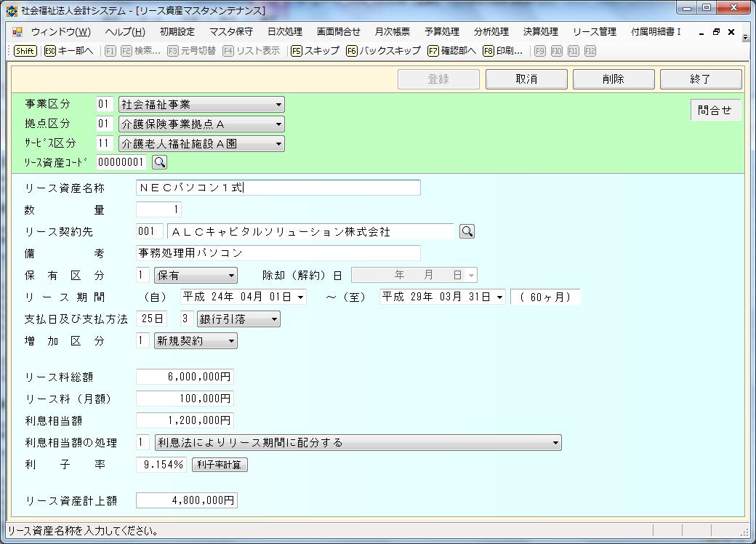Click the リース資産名称 text field
This screenshot has width=756, height=544.
[278, 188]
